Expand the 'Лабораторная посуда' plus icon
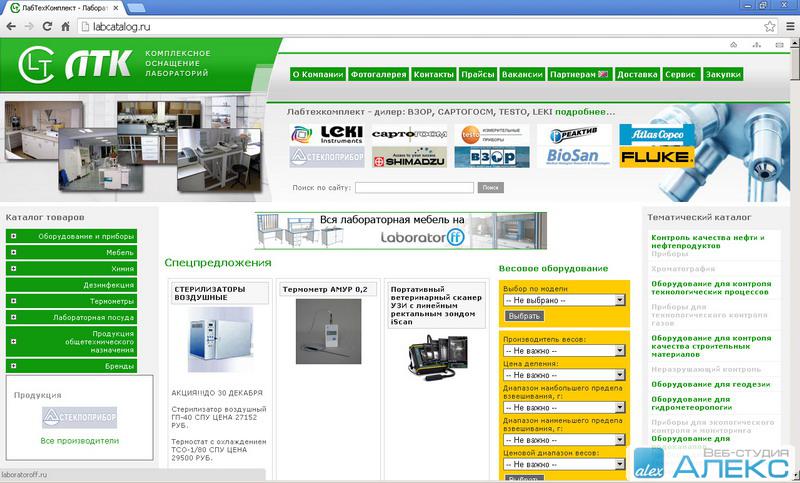This screenshot has width=800, height=483. pyautogui.click(x=14, y=317)
